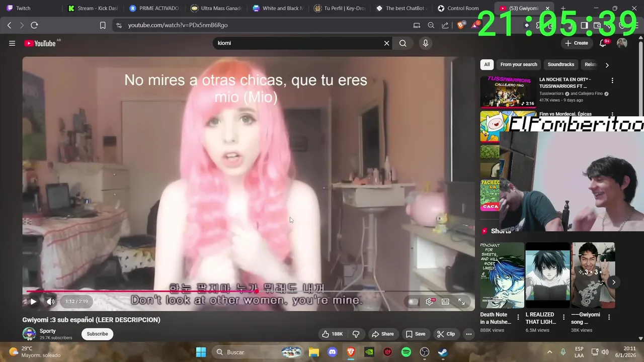The width and height of the screenshot is (644, 362).
Task: Clear the search box with the X
Action: coord(386,43)
